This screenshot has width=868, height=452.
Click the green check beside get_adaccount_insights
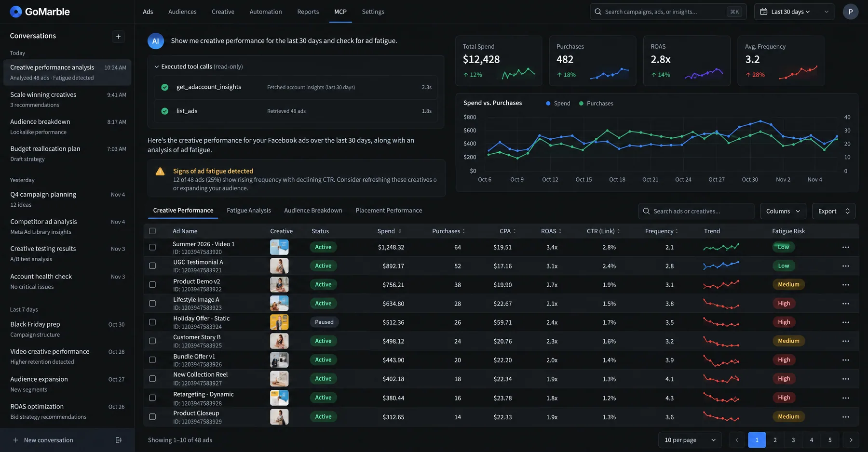tap(165, 87)
